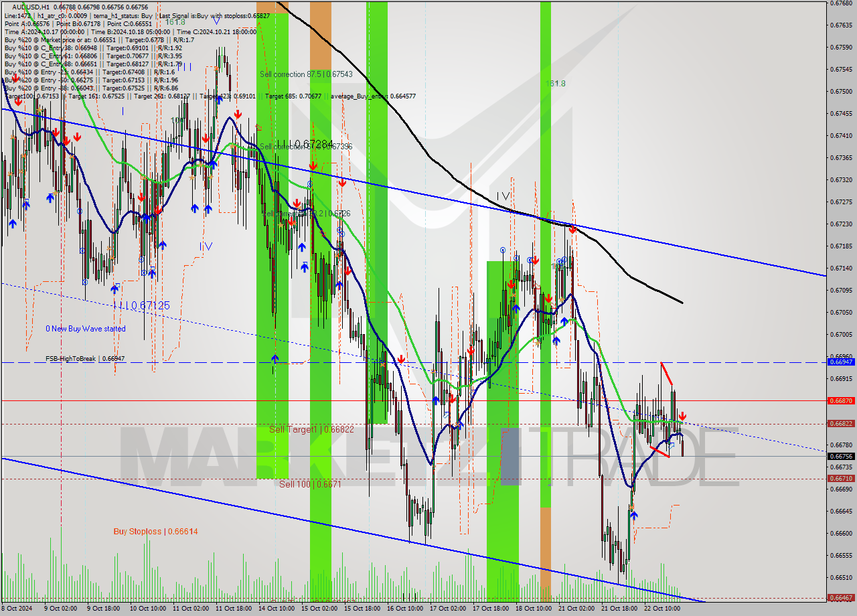Click the 0.66467 price tag at bottom

pos(841,598)
